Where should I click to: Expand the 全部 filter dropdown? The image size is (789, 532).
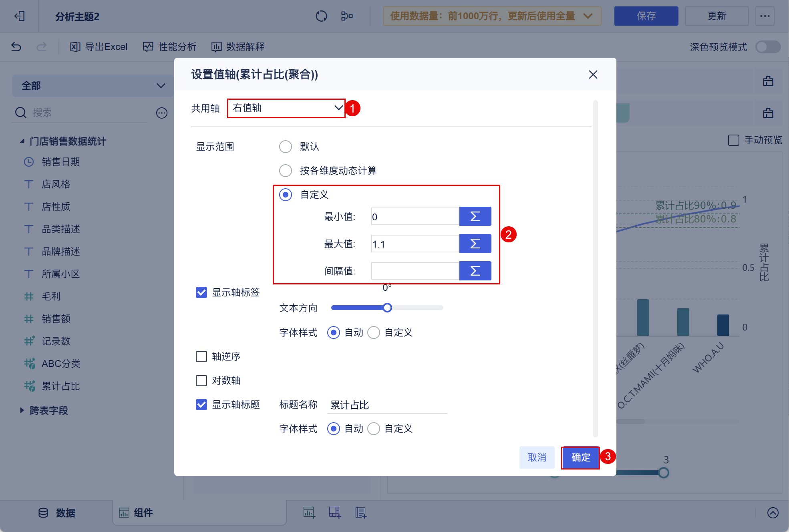point(93,85)
